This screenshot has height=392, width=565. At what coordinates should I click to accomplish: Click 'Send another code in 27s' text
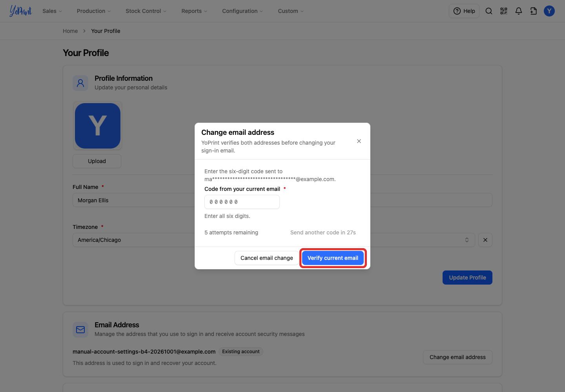pyautogui.click(x=323, y=232)
